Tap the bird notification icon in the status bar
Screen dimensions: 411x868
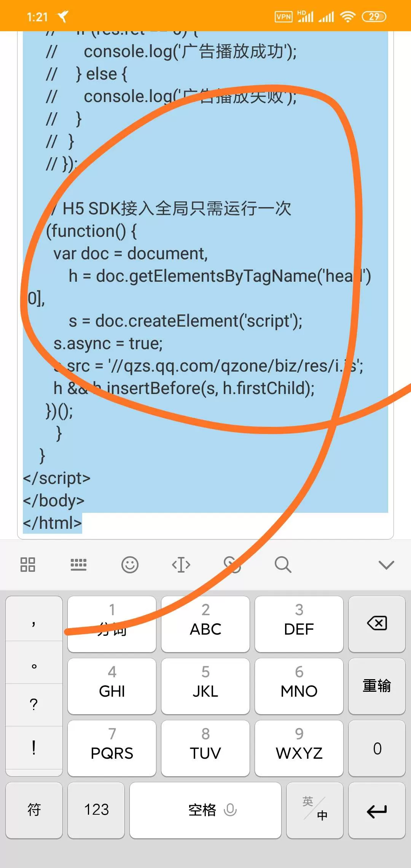[x=62, y=17]
